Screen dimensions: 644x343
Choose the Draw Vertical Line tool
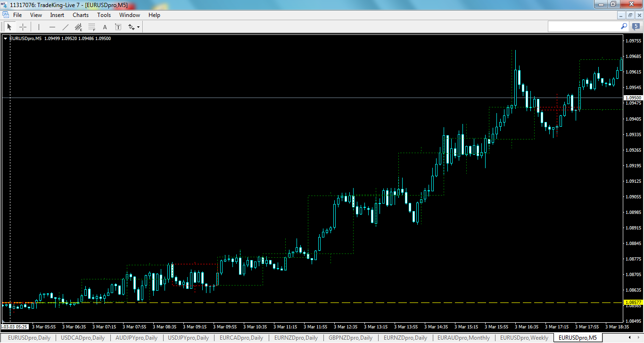[39, 27]
